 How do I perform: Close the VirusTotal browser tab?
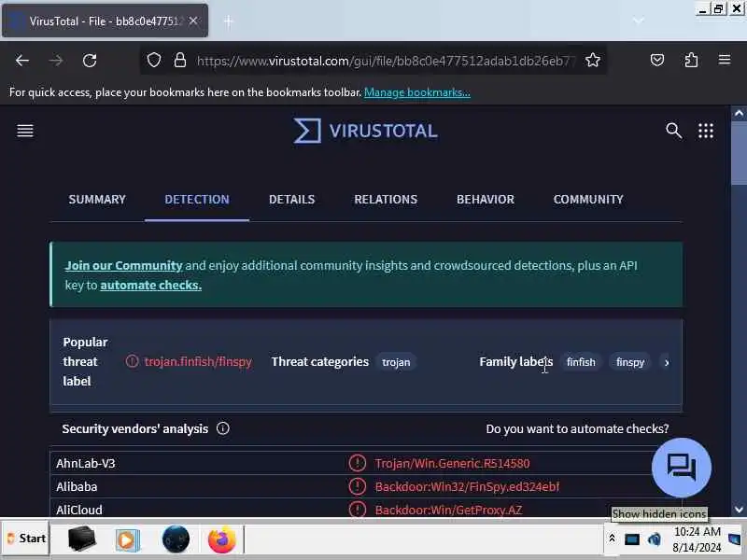pos(193,21)
